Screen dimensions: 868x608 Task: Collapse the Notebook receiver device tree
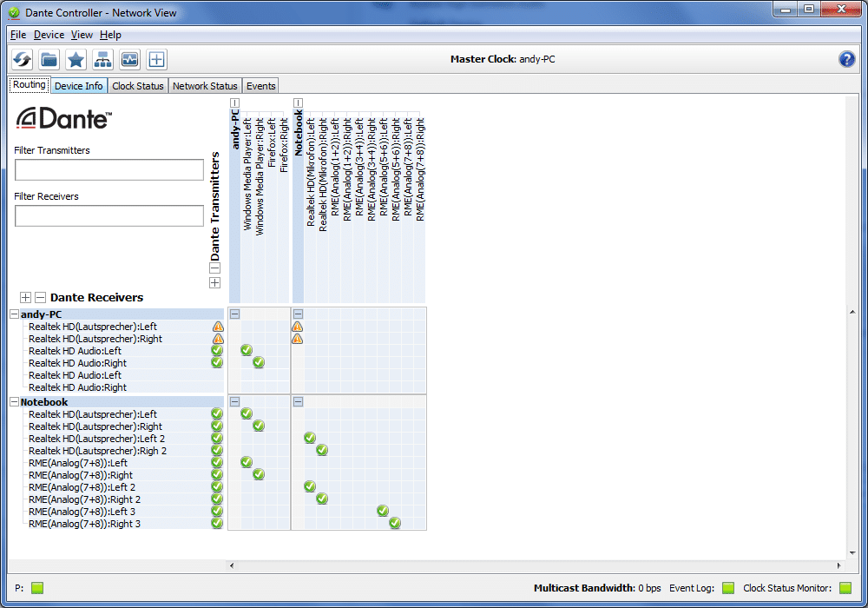14,402
